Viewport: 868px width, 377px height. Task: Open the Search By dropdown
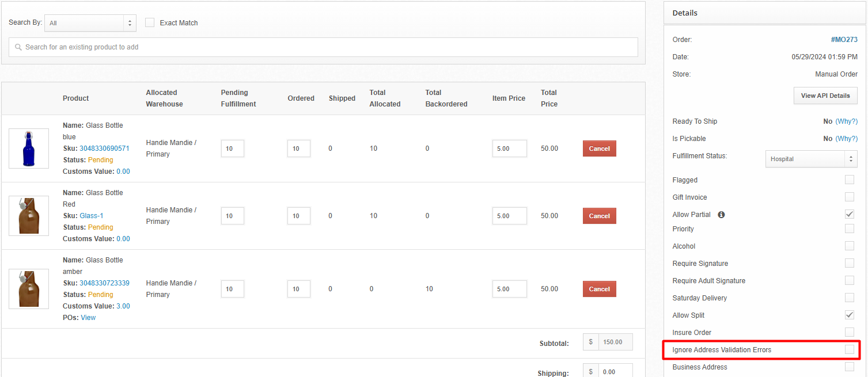pyautogui.click(x=90, y=23)
